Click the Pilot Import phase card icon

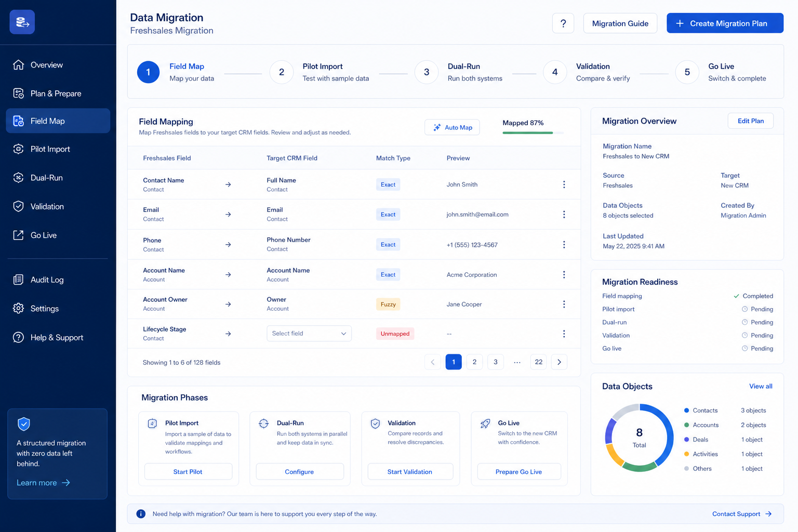point(153,423)
